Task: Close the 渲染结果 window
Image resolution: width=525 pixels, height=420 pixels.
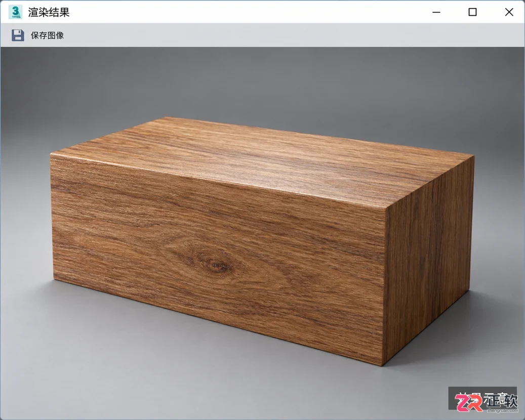Action: coord(509,12)
